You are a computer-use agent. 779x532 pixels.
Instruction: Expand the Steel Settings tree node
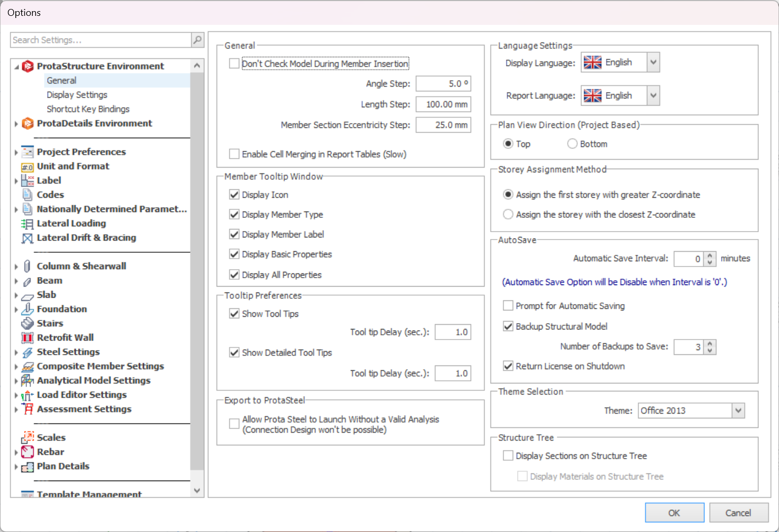pyautogui.click(x=16, y=352)
